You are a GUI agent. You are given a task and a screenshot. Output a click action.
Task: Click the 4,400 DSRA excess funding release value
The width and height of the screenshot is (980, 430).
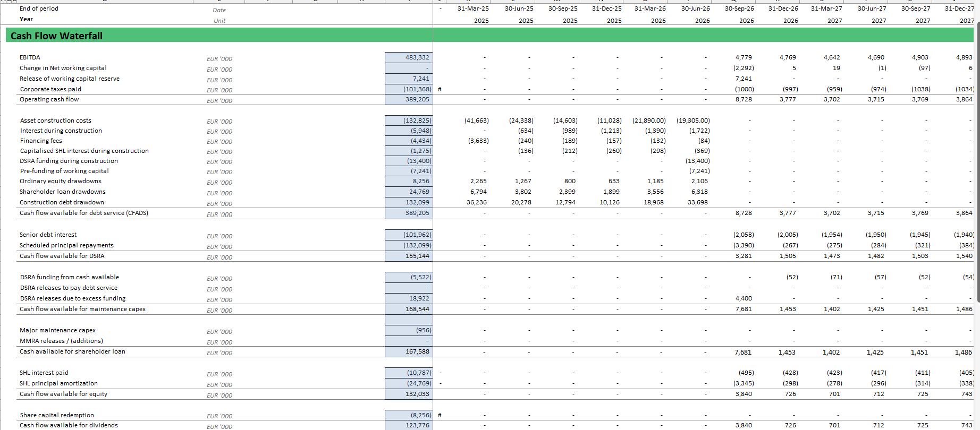(743, 298)
